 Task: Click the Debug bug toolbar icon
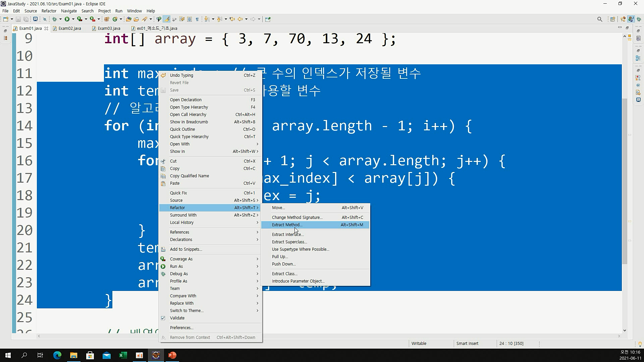point(55,19)
